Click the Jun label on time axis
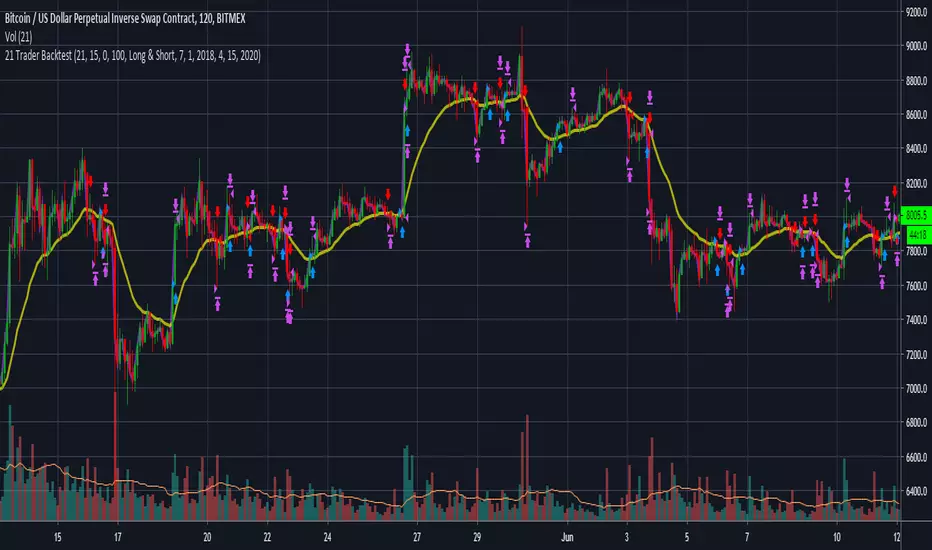Screen dimensions: 932x550 pos(567,538)
